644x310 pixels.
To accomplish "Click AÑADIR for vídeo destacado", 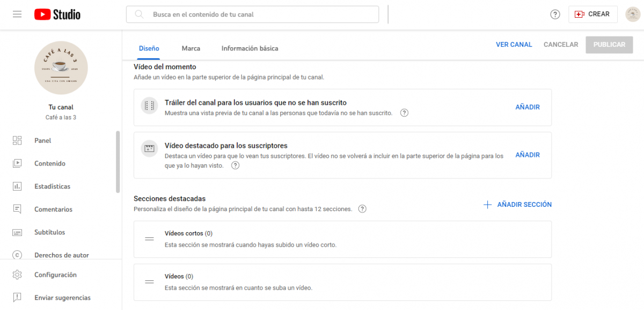I will coord(527,155).
